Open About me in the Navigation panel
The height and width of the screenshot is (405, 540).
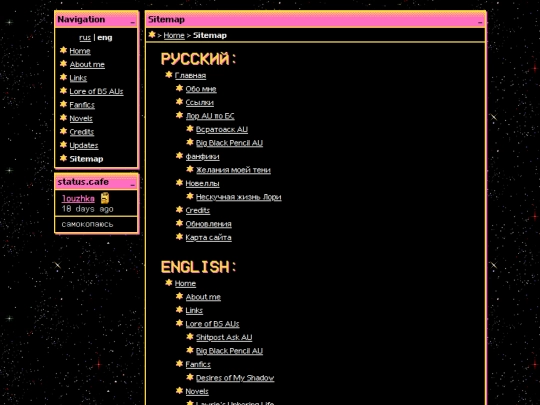pyautogui.click(x=87, y=64)
